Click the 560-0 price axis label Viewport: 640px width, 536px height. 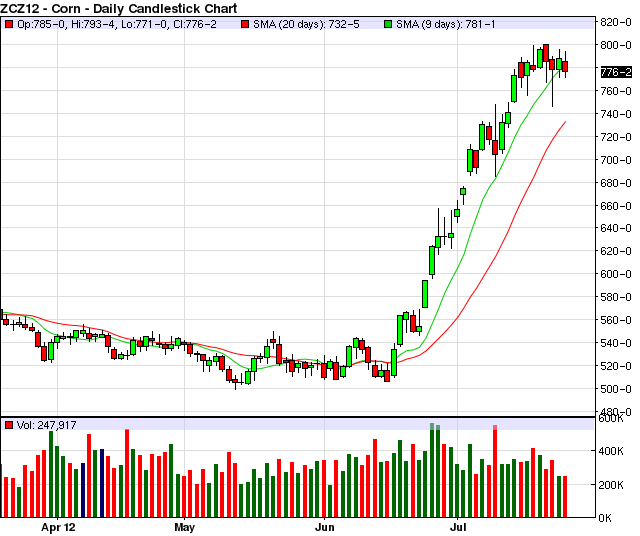616,320
